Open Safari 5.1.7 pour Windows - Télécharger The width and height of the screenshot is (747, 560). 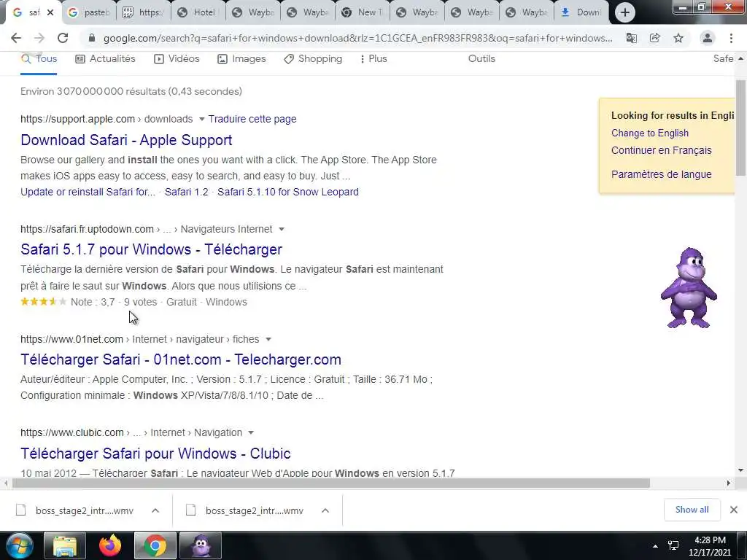tap(152, 249)
